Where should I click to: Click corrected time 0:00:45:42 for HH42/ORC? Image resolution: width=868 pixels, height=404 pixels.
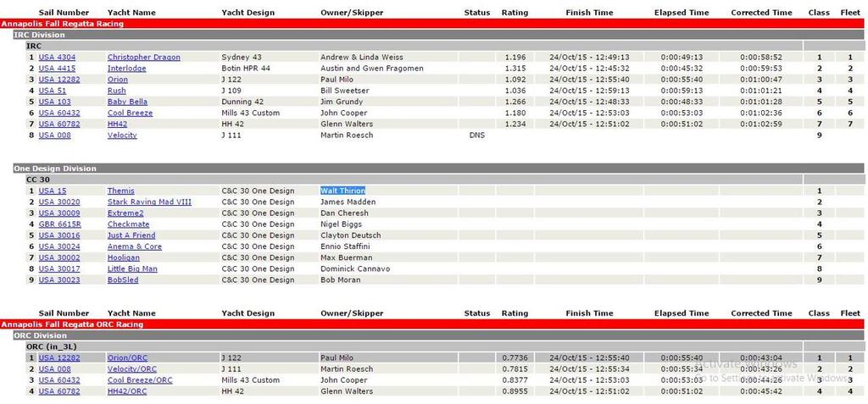click(761, 391)
